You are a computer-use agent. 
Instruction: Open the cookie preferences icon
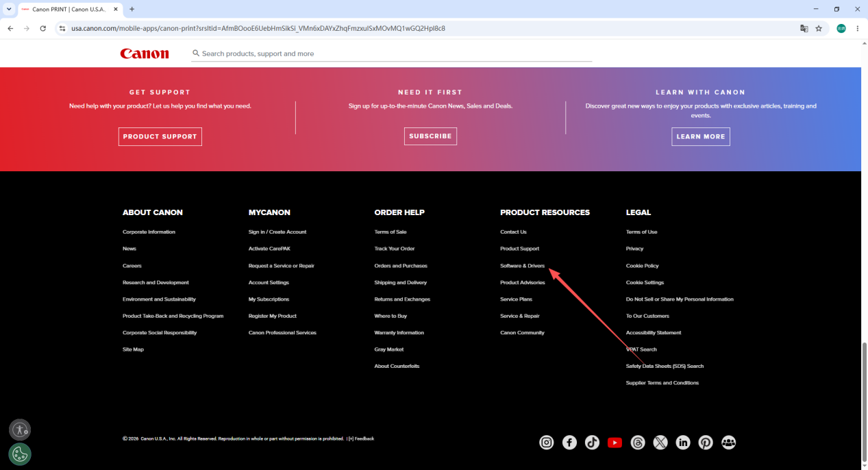pos(20,454)
